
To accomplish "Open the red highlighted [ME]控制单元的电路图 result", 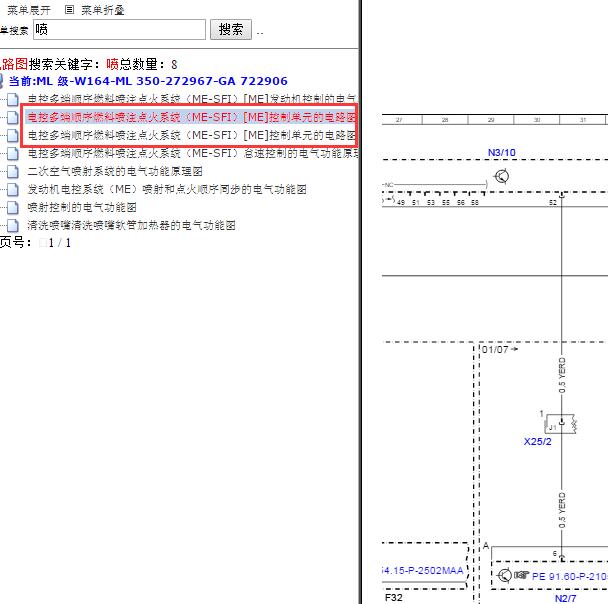I will tap(191, 117).
